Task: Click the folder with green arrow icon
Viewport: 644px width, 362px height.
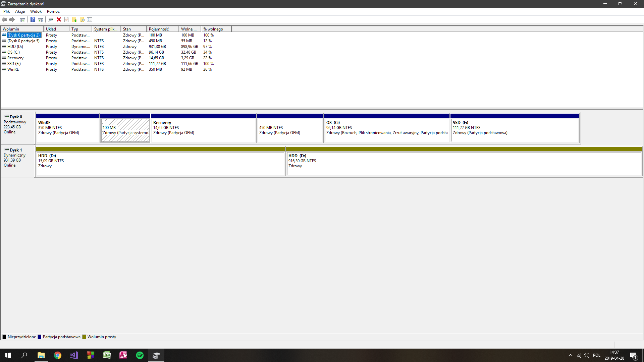Action: (x=74, y=19)
